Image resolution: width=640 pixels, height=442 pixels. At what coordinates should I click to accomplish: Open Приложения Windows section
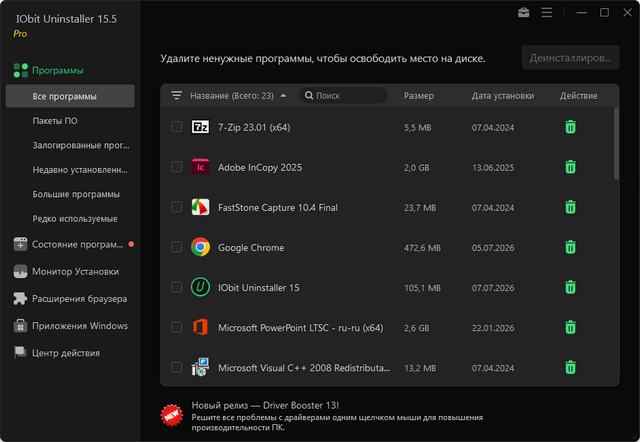tap(80, 326)
